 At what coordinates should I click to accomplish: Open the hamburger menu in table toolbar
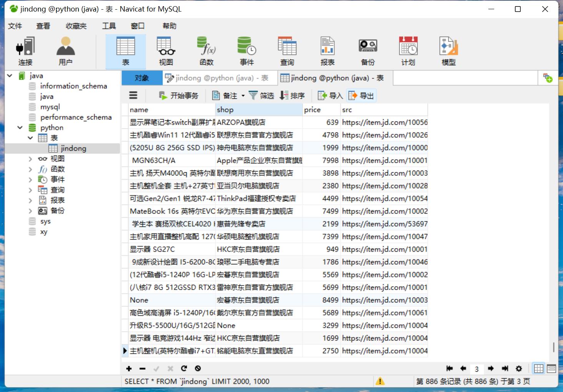133,95
